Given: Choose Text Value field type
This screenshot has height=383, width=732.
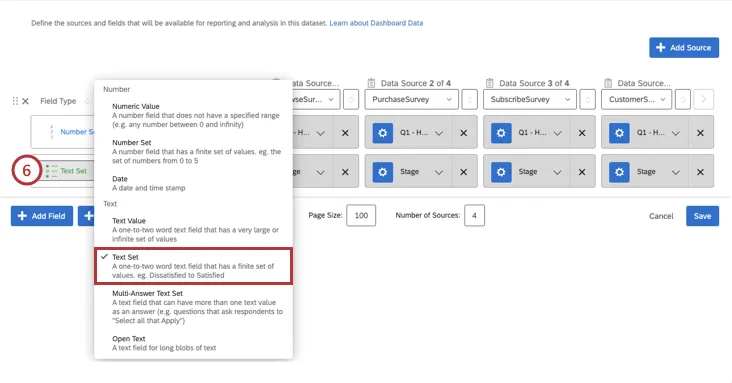Looking at the screenshot, I should (x=193, y=230).
